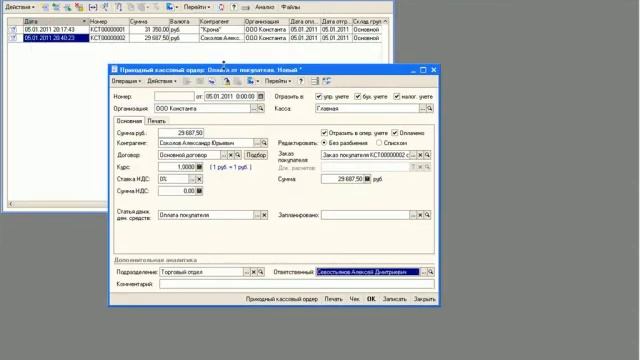Viewport: 640px width, 360px height.
Task: Switch to the Печать tab
Action: click(x=156, y=121)
